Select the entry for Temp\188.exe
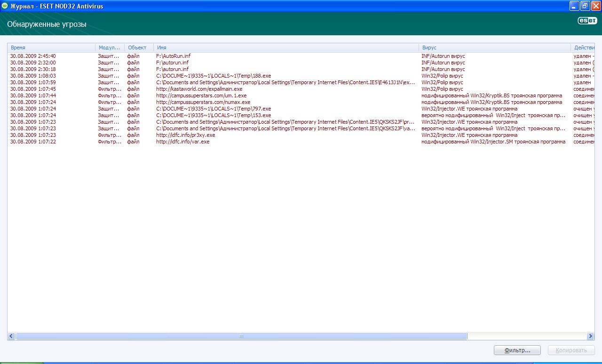The width and height of the screenshot is (602, 364). (x=301, y=76)
